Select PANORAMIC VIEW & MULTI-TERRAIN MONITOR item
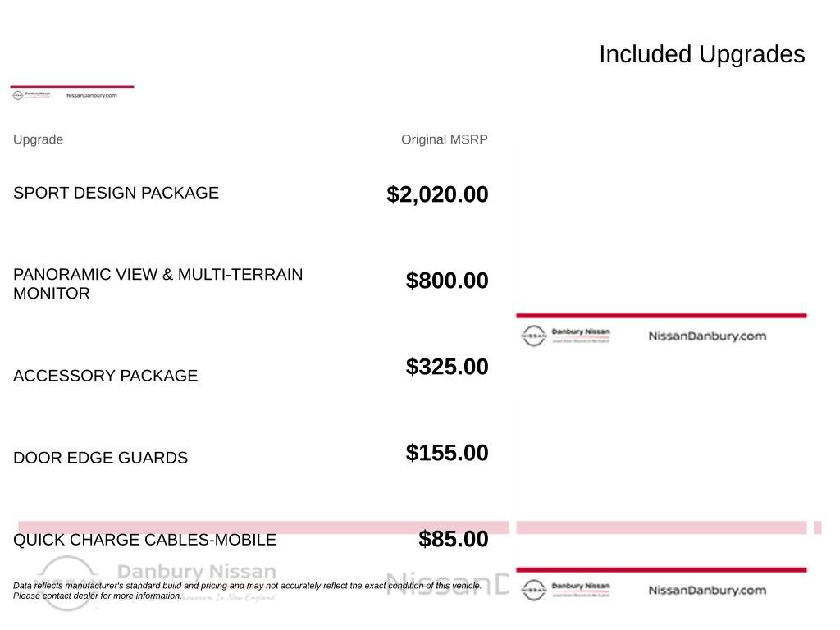This screenshot has height=630, width=840. coord(158,283)
